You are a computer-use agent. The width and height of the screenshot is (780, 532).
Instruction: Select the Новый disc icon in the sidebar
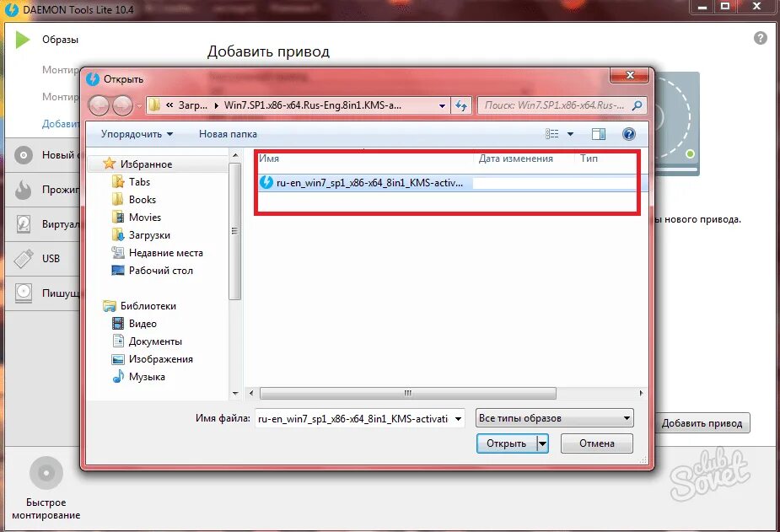(x=24, y=155)
